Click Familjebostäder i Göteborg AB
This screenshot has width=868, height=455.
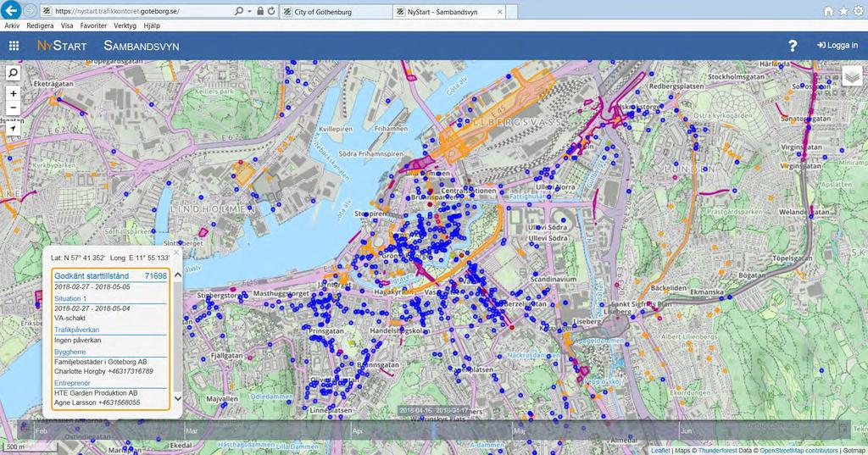(100, 362)
